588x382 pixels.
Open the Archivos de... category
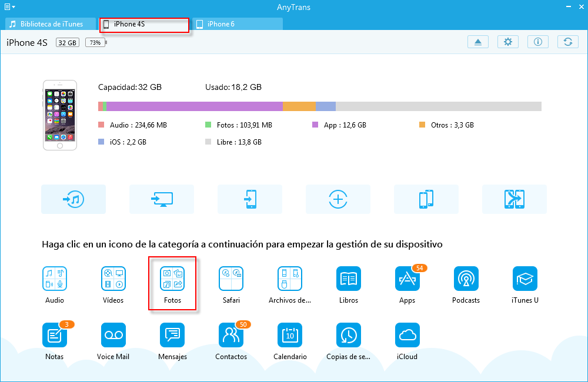coord(289,279)
